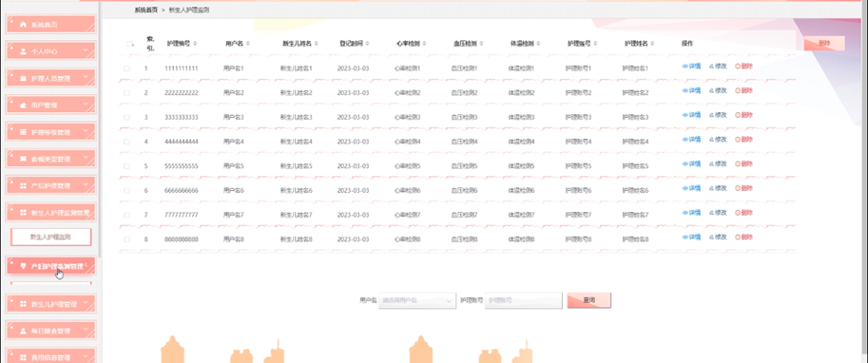View 详情 for row 护理编号 1111111111
This screenshot has height=363, width=868.
(x=691, y=67)
